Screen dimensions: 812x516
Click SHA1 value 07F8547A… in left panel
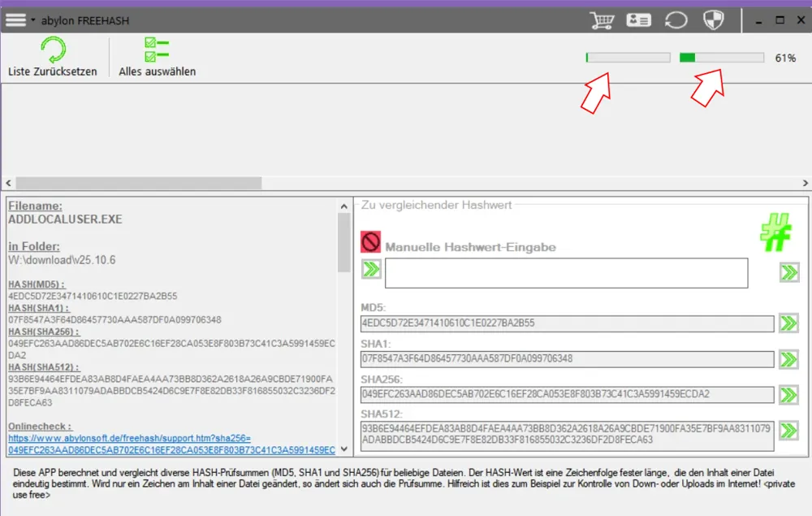click(x=114, y=320)
